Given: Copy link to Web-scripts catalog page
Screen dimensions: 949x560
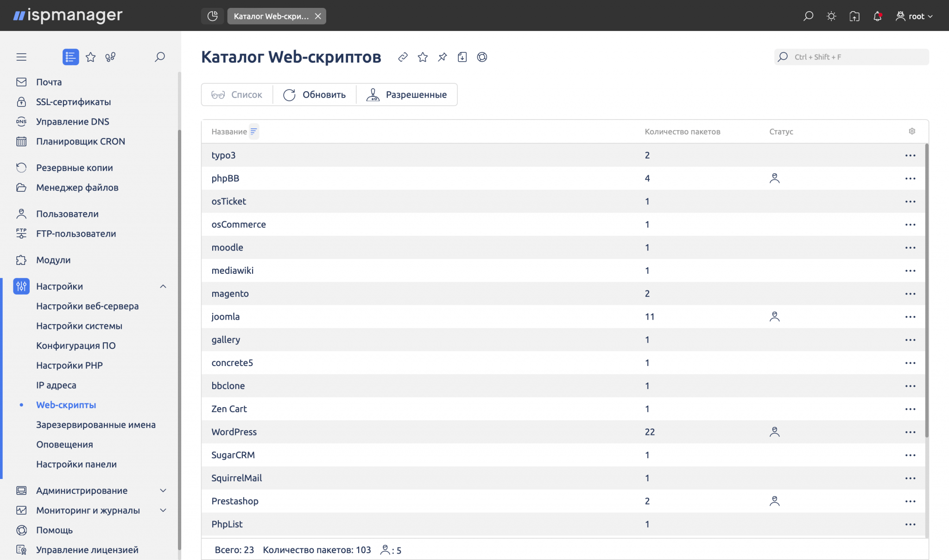Looking at the screenshot, I should point(403,57).
